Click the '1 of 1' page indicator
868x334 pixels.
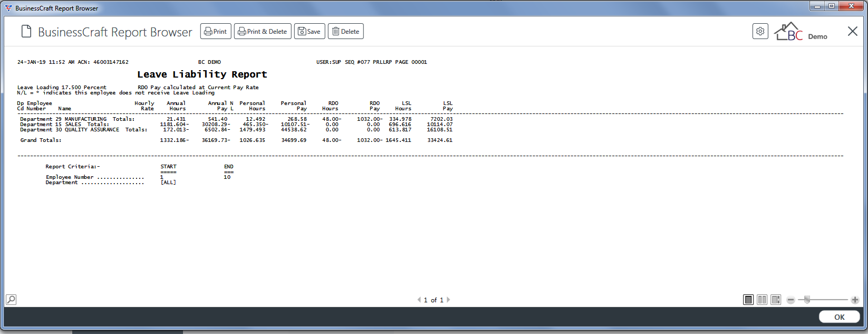pyautogui.click(x=433, y=300)
